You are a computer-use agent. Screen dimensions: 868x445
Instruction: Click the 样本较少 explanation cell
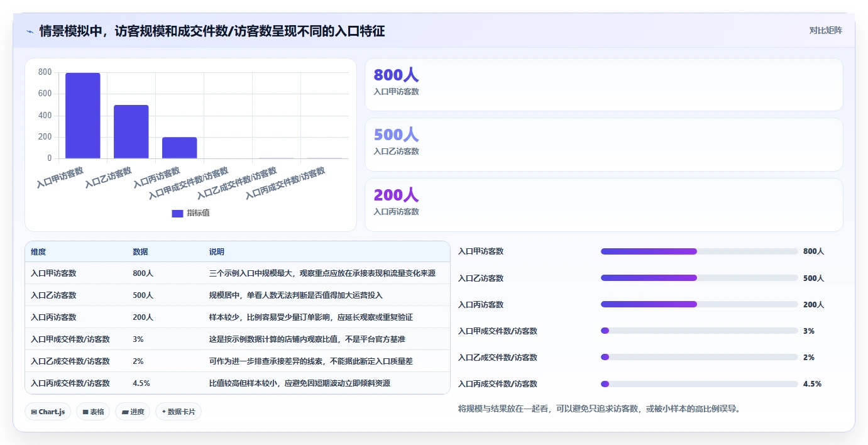(311, 317)
